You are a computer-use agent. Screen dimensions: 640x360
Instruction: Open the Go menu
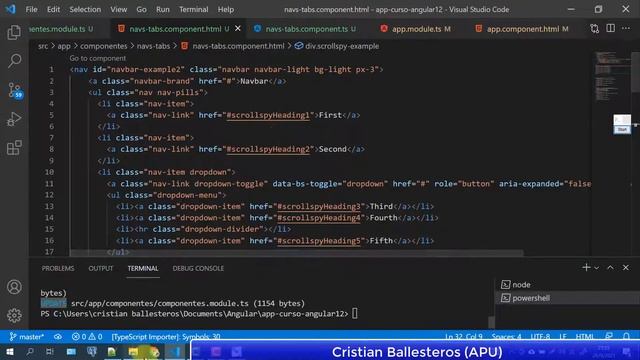141,9
